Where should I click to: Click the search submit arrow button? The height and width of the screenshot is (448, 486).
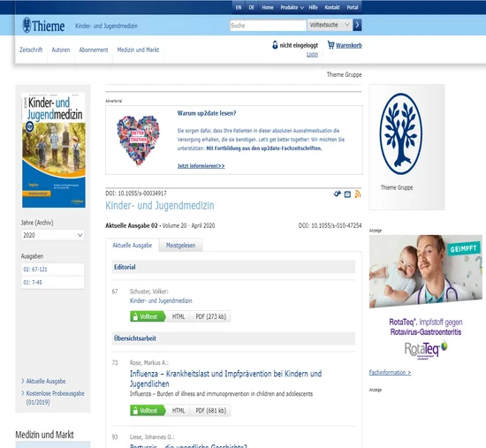click(357, 25)
